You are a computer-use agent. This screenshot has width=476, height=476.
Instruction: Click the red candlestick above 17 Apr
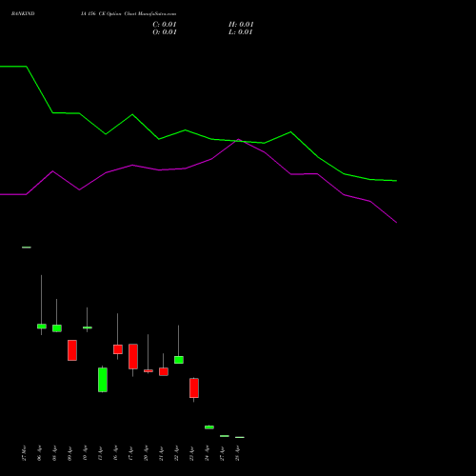coord(133,356)
